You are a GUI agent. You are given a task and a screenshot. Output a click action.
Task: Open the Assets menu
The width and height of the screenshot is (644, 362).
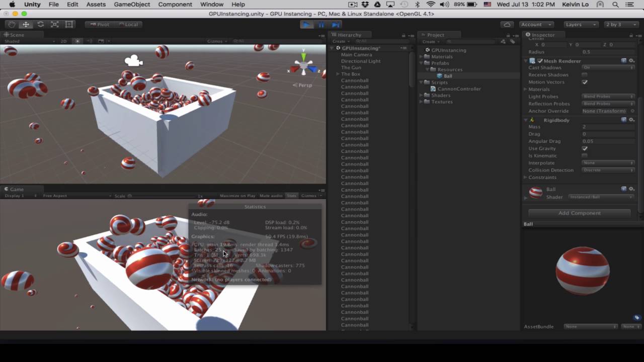click(x=96, y=5)
